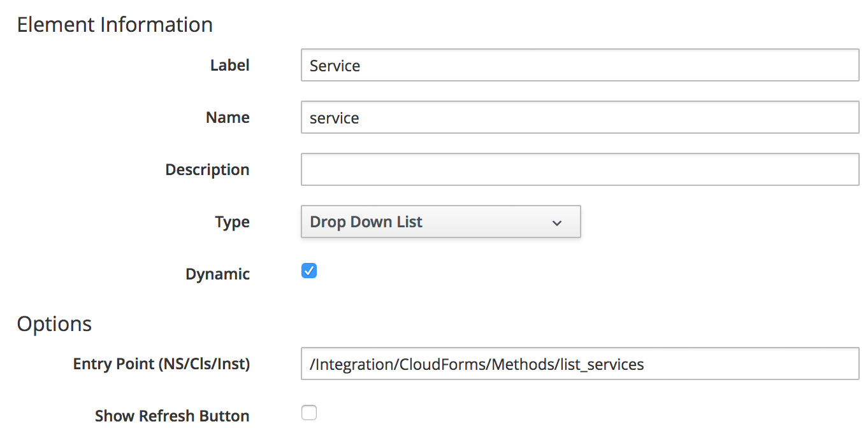Click the 'Label' field caption
The height and width of the screenshot is (438, 868).
229,65
